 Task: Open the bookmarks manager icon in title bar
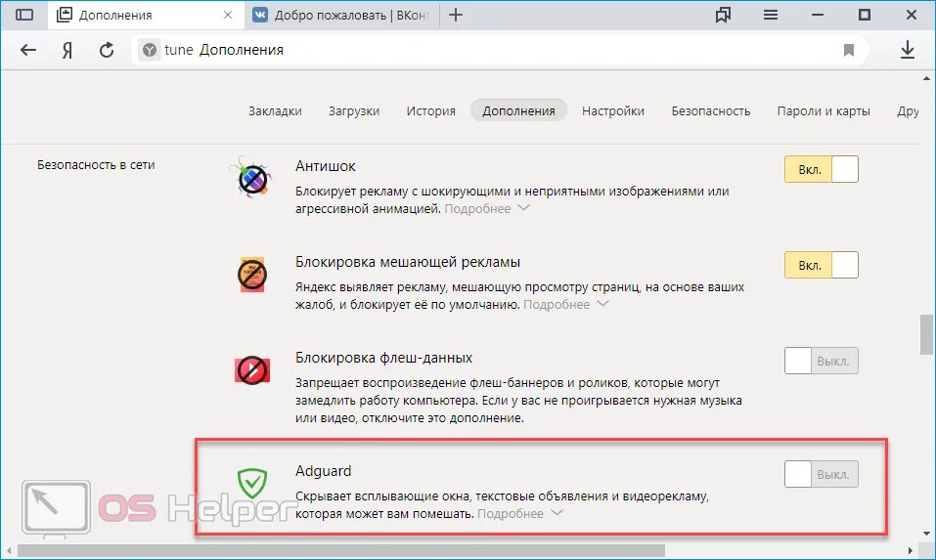pos(723,15)
